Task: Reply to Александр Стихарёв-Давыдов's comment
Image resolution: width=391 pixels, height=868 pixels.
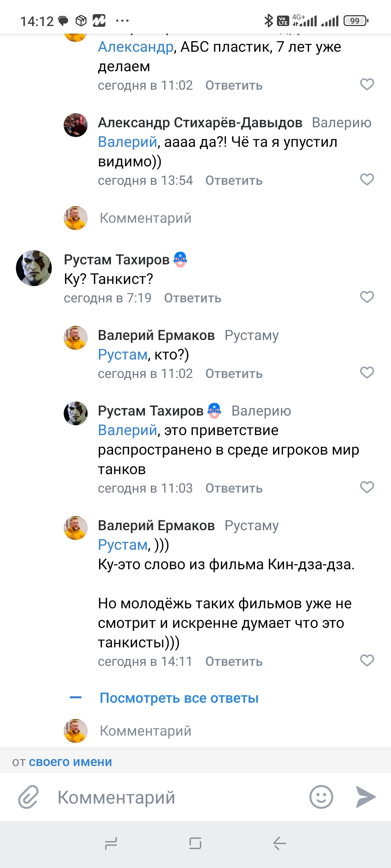Action: point(234,180)
